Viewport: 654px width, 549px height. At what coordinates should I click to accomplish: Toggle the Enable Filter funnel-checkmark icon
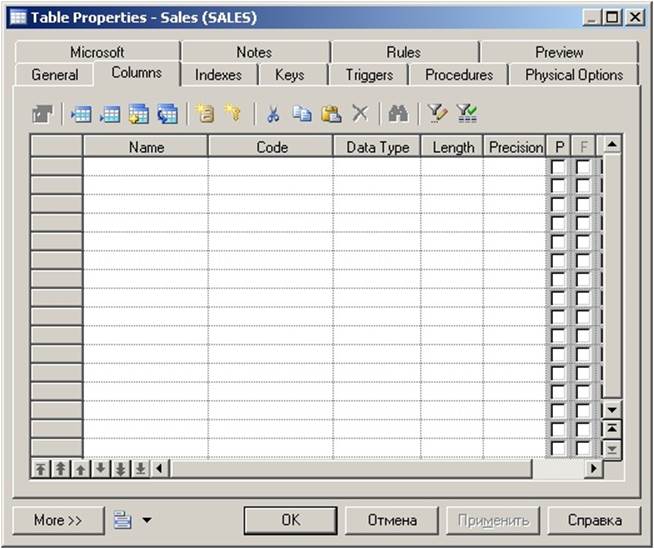[x=467, y=113]
